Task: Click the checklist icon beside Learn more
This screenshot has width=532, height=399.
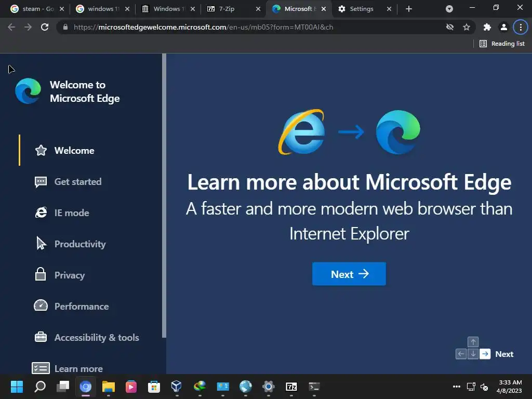Action: (41, 368)
